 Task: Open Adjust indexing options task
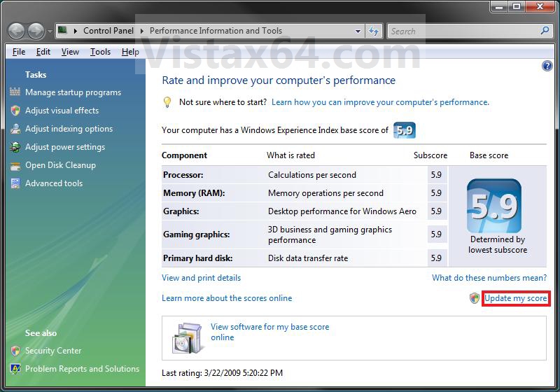(x=69, y=129)
